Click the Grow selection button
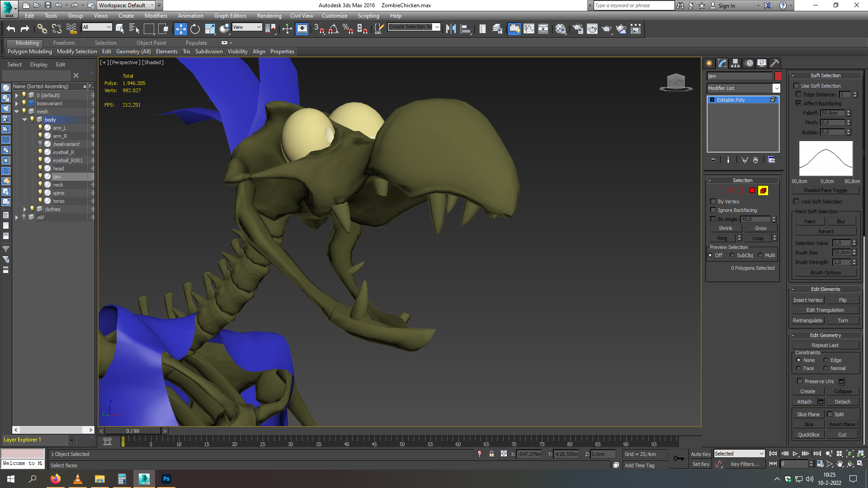 [x=760, y=228]
